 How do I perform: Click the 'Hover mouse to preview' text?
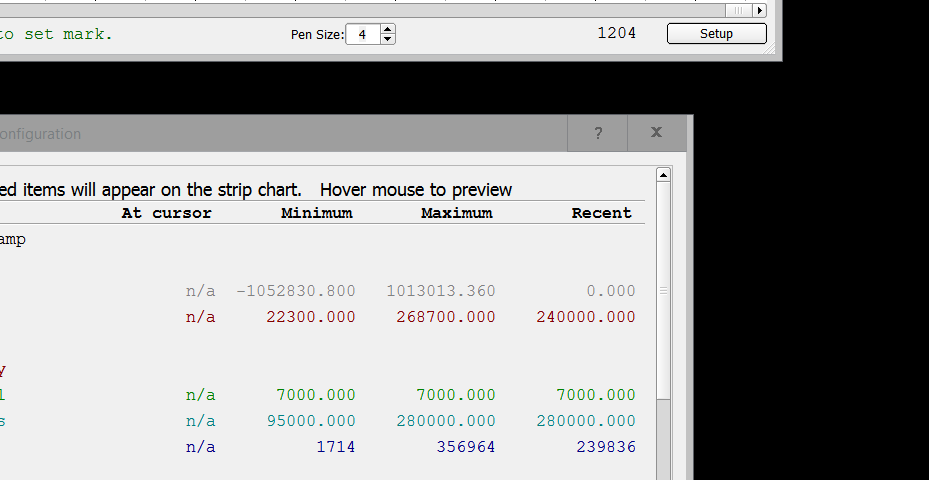pyautogui.click(x=416, y=190)
